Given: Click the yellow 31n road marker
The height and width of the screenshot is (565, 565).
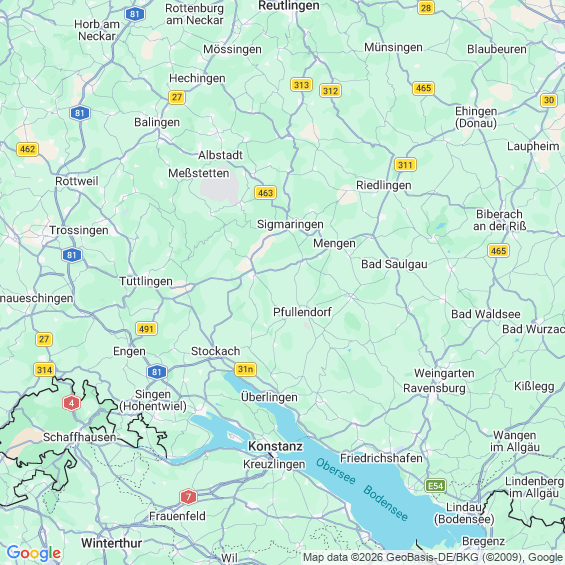Looking at the screenshot, I should 245,369.
